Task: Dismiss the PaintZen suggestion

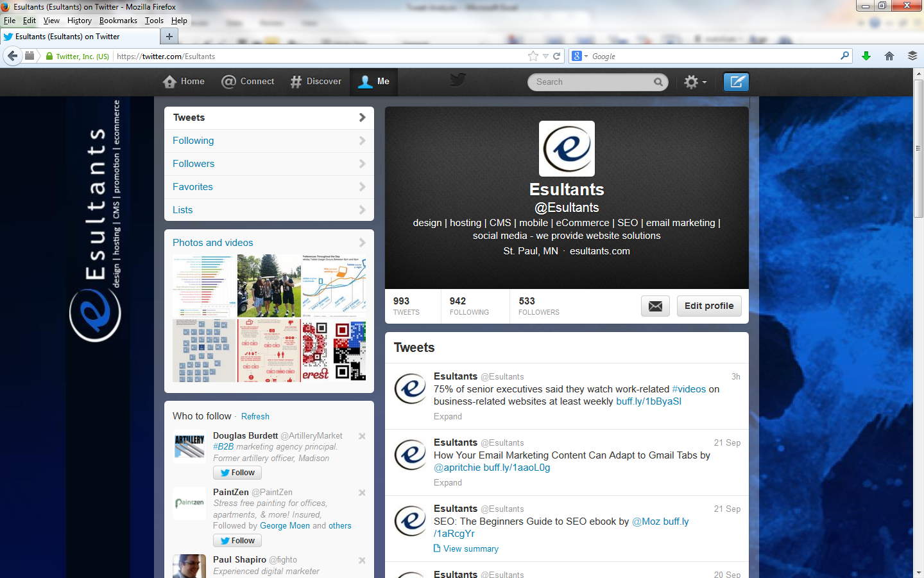Action: coord(362,493)
